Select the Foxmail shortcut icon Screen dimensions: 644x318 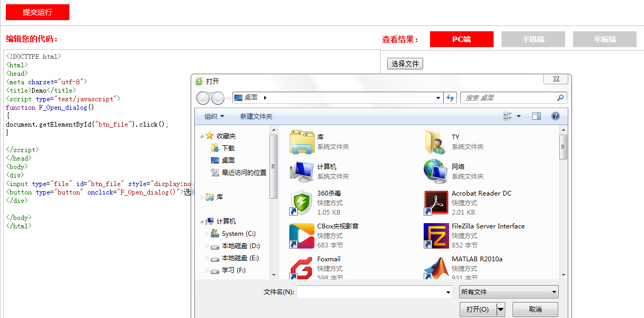[x=302, y=268]
